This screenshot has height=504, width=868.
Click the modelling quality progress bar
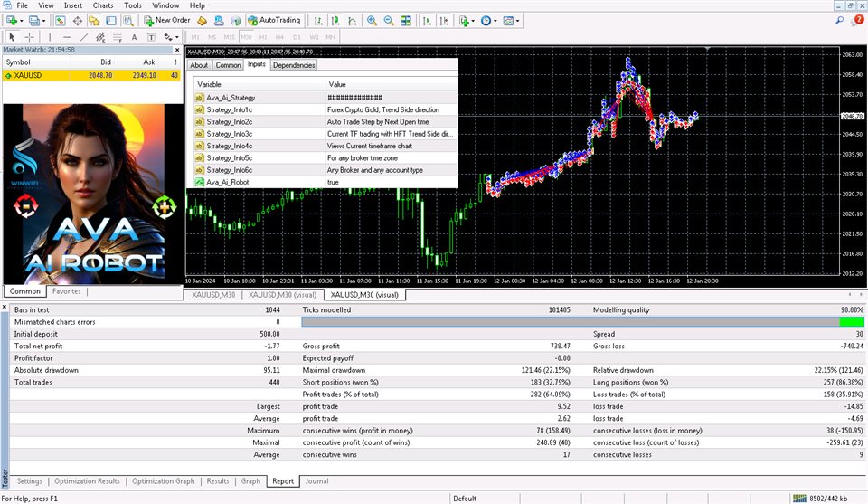tap(582, 322)
